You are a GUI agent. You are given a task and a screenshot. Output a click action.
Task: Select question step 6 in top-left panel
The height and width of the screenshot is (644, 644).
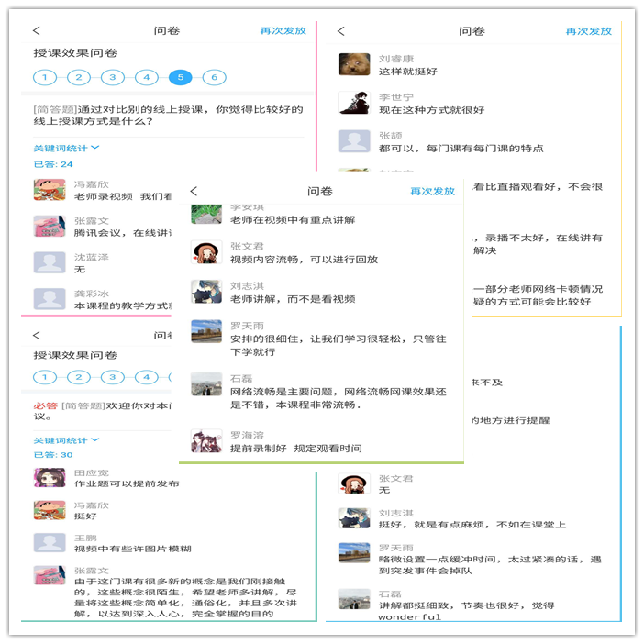pos(214,78)
